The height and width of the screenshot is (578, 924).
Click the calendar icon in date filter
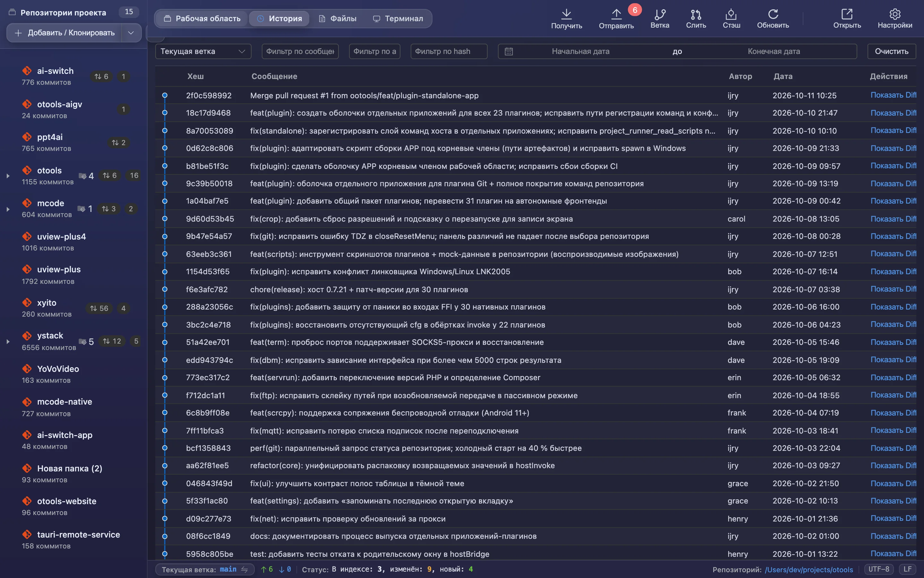point(509,51)
